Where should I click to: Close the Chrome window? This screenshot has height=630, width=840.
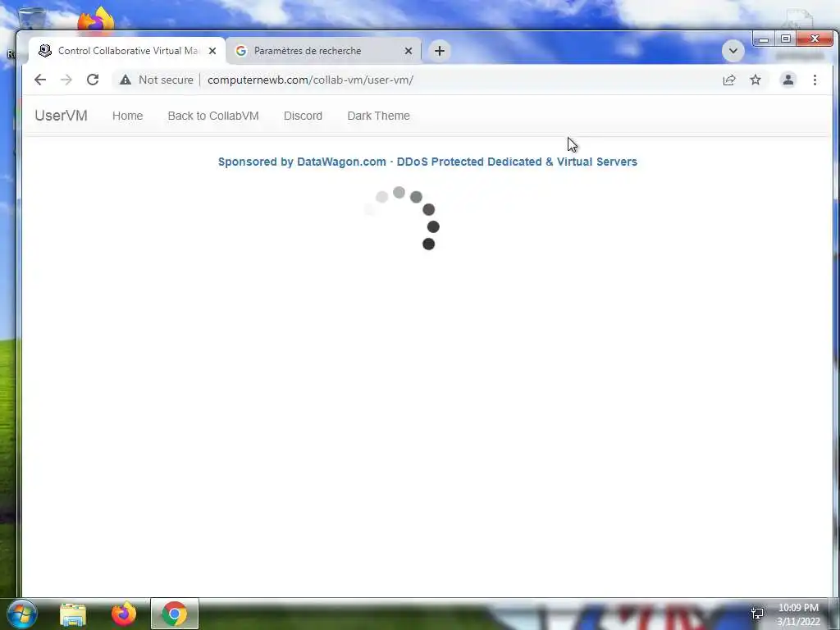click(815, 39)
